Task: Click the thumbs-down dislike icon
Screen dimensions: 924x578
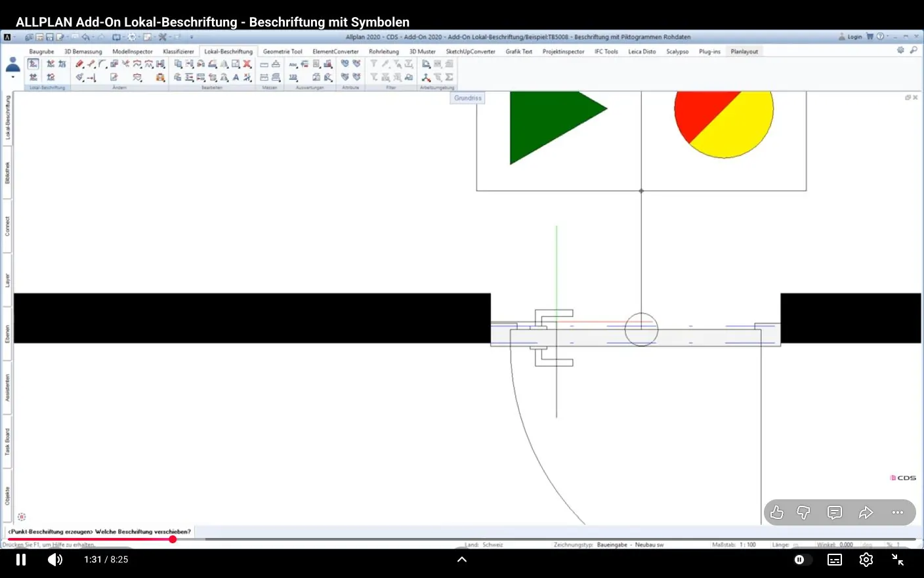Action: pos(803,512)
